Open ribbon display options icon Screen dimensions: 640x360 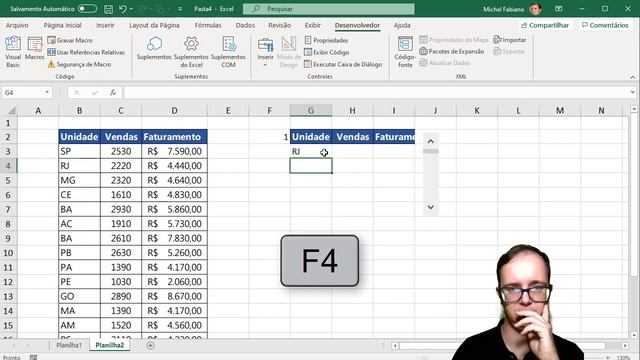click(x=559, y=9)
